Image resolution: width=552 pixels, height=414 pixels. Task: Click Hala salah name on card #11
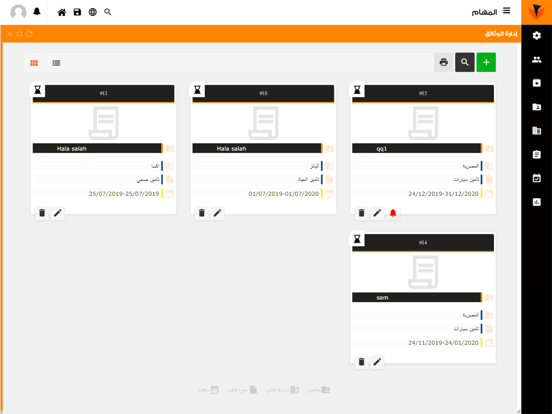(x=71, y=149)
